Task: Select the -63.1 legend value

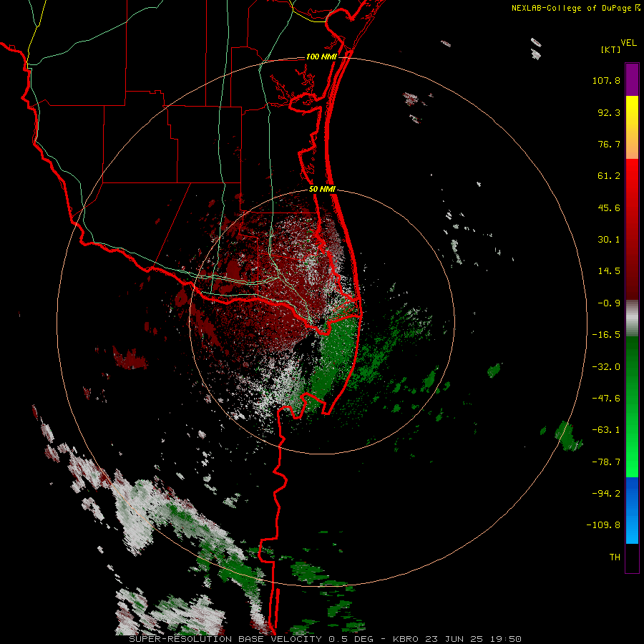Action: (606, 430)
